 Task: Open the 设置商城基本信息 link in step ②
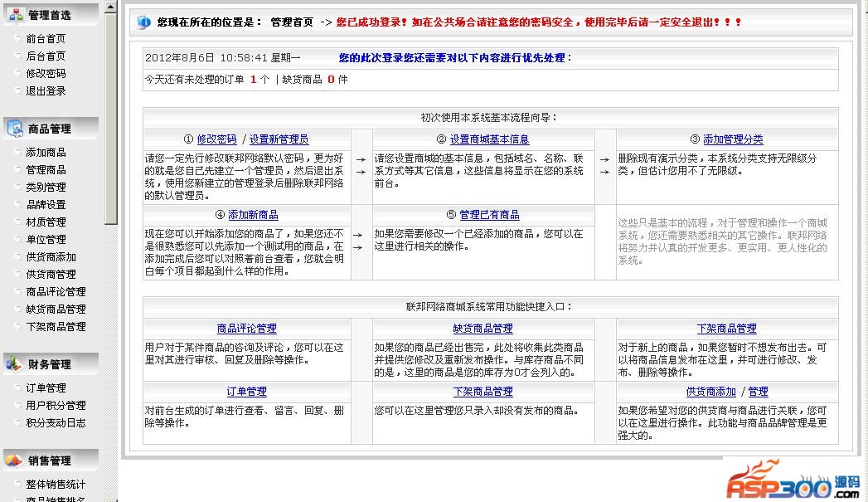489,139
